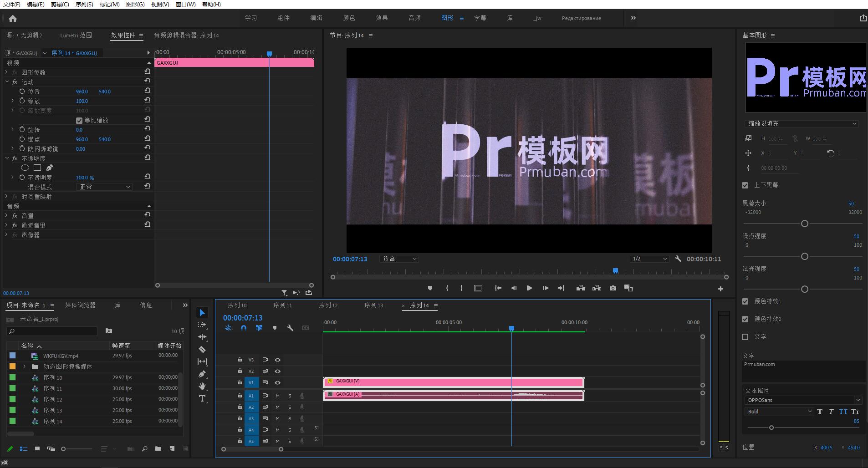Open the 适合 zoom level dropdown
868x468 pixels.
click(399, 259)
